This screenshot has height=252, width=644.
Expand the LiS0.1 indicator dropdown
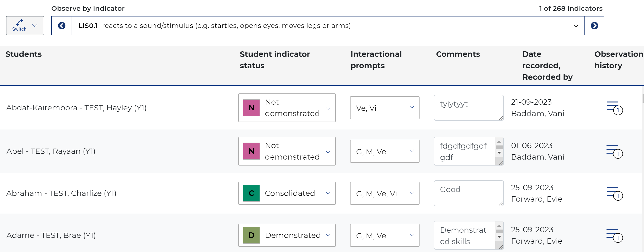pyautogui.click(x=328, y=26)
